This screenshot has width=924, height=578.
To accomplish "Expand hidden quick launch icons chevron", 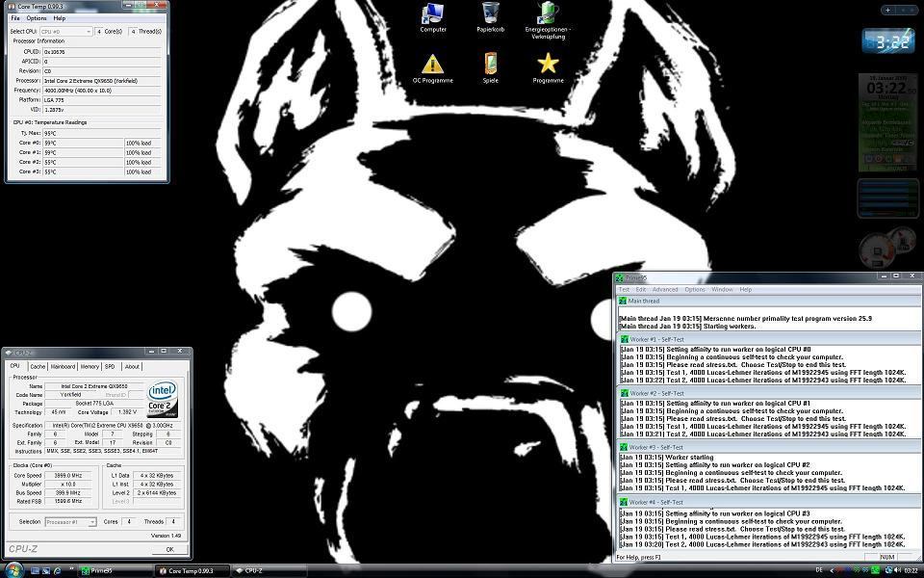I will point(72,569).
